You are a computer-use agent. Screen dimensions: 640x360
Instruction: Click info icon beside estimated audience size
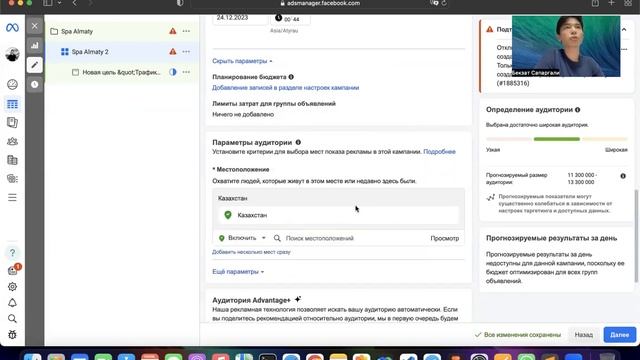click(x=623, y=176)
